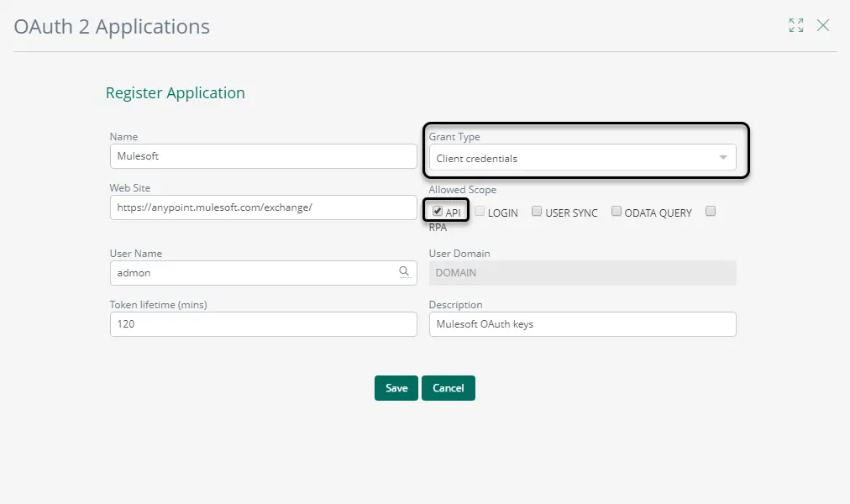Image resolution: width=850 pixels, height=504 pixels.
Task: Select the disabled User Domain field
Action: [582, 273]
